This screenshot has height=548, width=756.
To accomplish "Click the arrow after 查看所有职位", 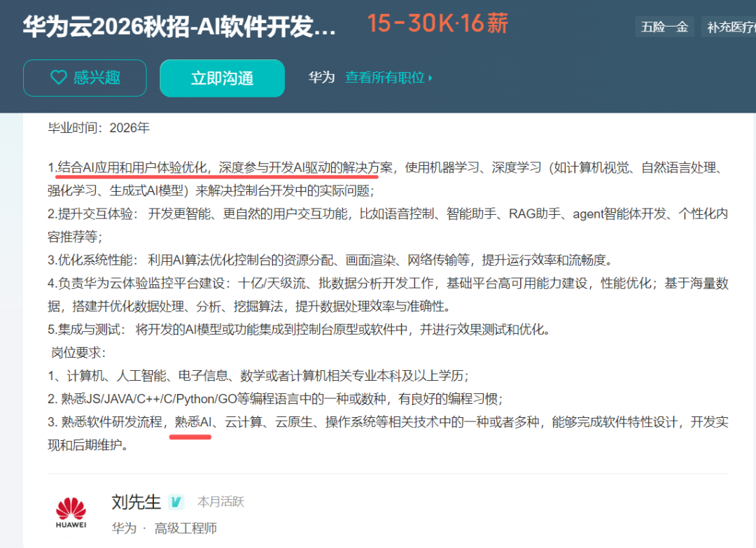I will tap(430, 78).
